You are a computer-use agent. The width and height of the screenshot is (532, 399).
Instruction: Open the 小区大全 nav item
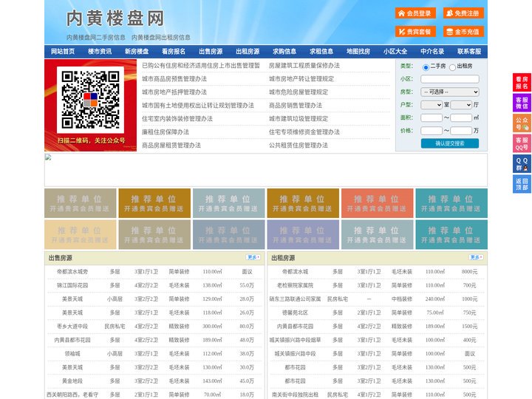(x=395, y=52)
